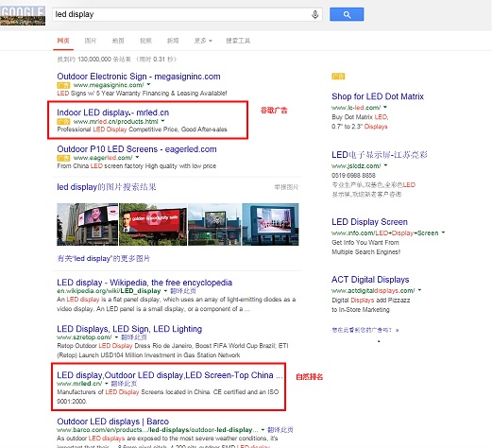Expand arrow beside www.jsledz.com URL
The height and width of the screenshot is (448, 492).
(385, 165)
